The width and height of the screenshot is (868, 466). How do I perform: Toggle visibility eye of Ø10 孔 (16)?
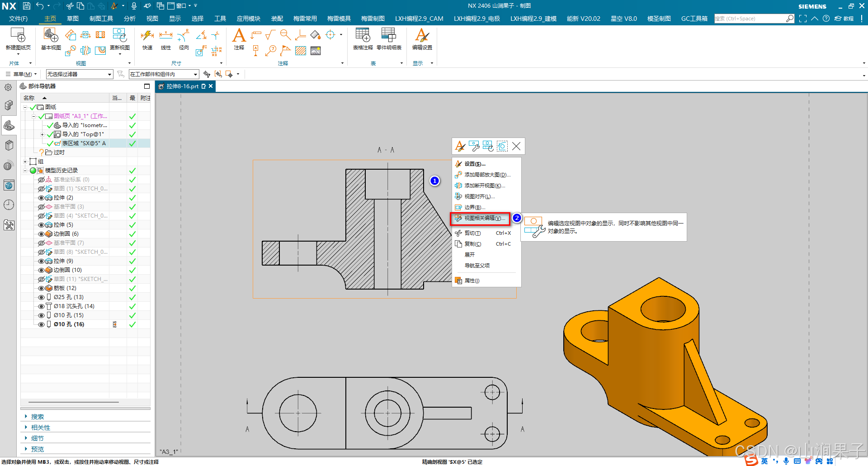pyautogui.click(x=41, y=324)
